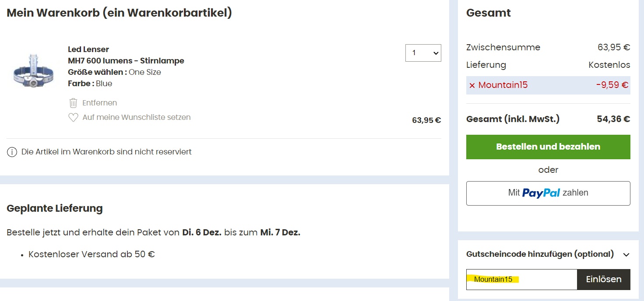Click Bestellen und bezahlen

coord(548,147)
